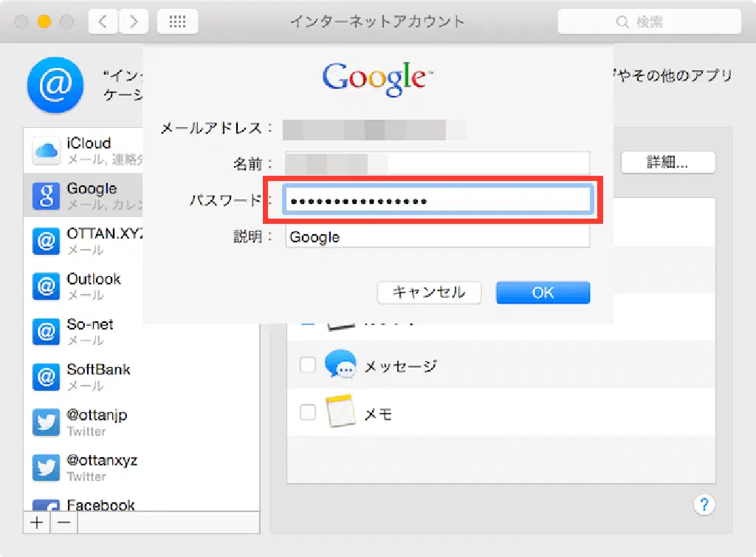Click the minus button to remove account
This screenshot has width=756, height=557.
(x=64, y=522)
